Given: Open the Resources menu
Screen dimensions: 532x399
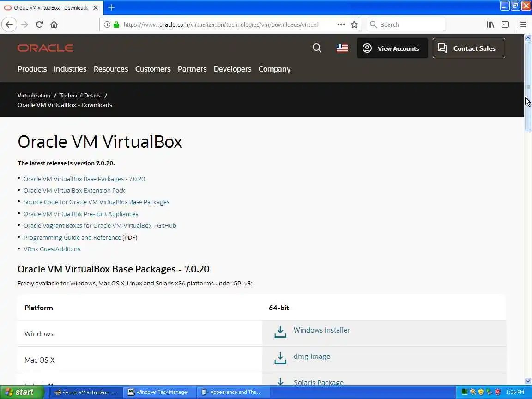Looking at the screenshot, I should pyautogui.click(x=111, y=69).
